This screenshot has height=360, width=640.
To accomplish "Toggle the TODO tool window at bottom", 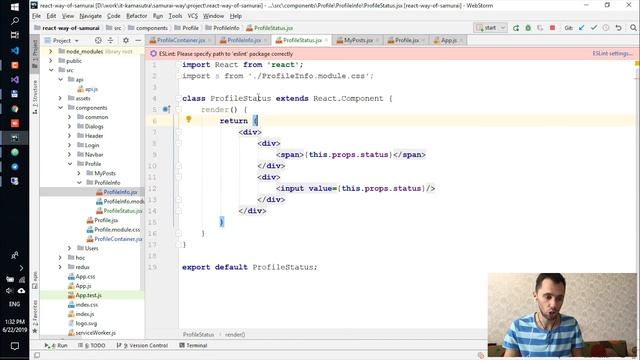I will (91, 345).
